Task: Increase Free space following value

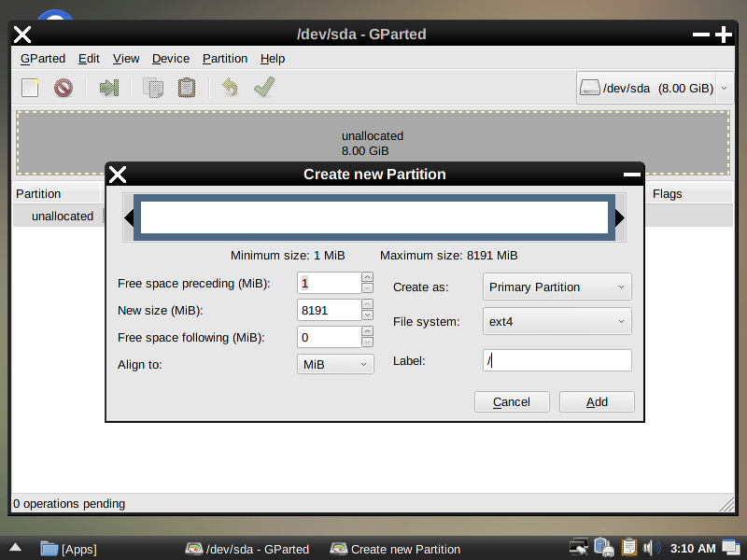Action: click(367, 331)
